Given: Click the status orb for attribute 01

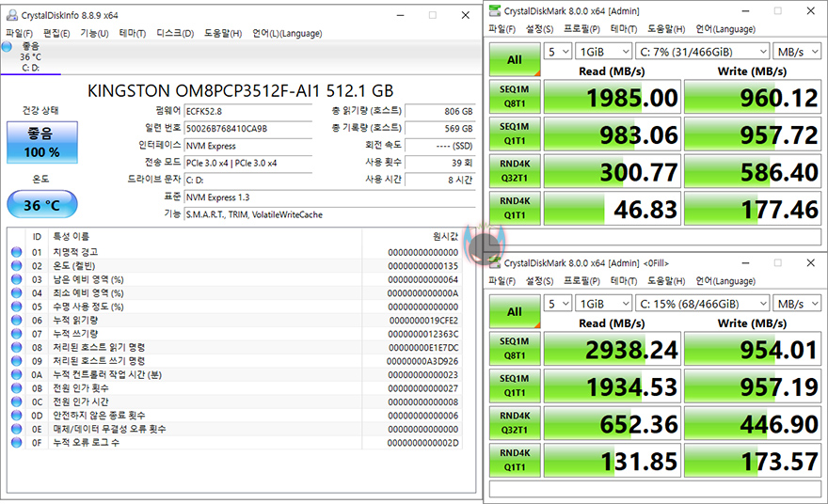Looking at the screenshot, I should (x=16, y=252).
